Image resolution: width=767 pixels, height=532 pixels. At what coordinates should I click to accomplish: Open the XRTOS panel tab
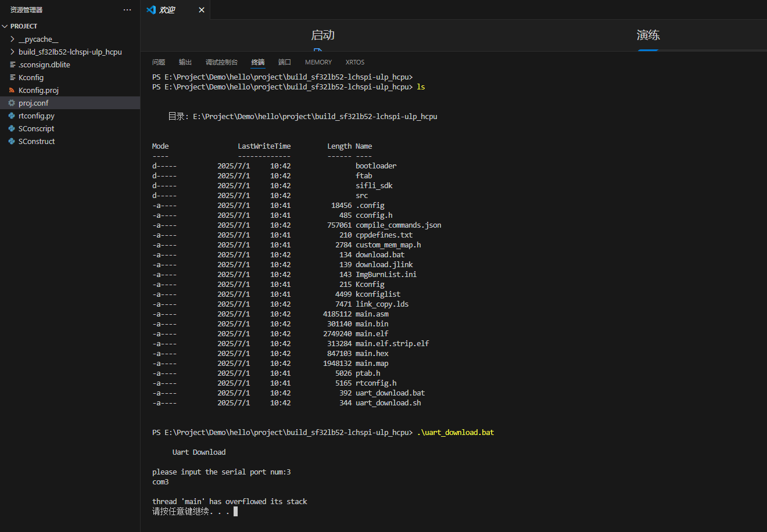tap(355, 62)
